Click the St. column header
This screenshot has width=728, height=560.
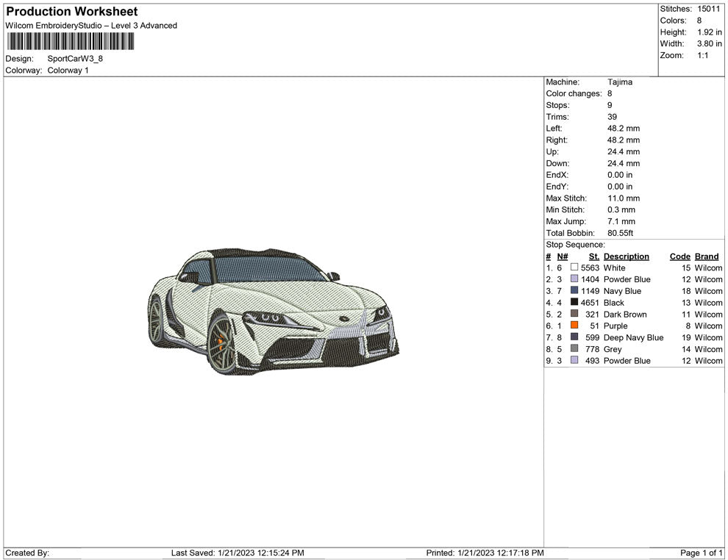pyautogui.click(x=593, y=256)
